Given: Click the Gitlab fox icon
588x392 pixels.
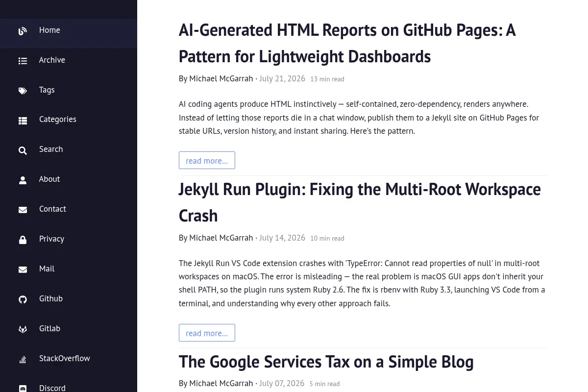Looking at the screenshot, I should coord(23,329).
